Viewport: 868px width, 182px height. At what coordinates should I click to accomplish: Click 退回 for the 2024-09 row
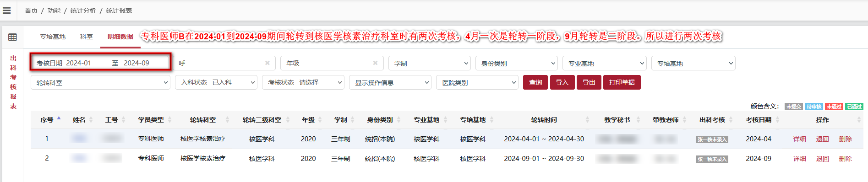[823, 159]
